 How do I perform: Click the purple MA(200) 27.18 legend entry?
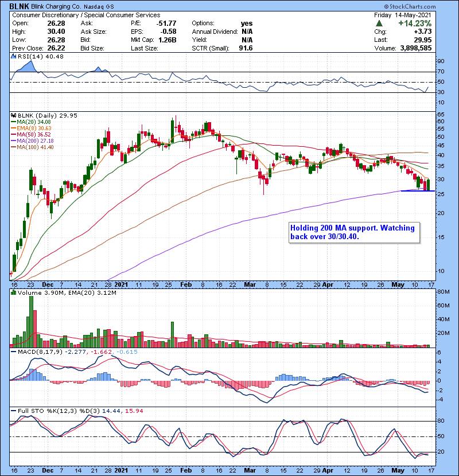pos(33,141)
